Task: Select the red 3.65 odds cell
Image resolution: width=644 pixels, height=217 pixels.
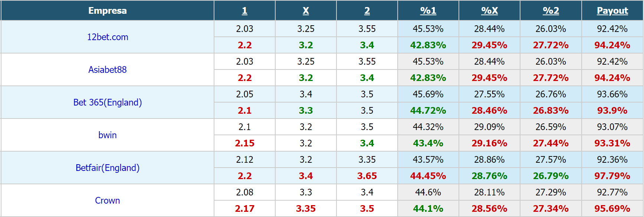Action: pos(367,176)
